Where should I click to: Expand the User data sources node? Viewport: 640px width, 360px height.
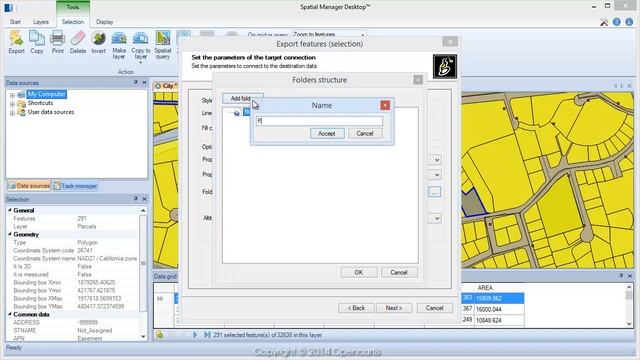click(12, 112)
